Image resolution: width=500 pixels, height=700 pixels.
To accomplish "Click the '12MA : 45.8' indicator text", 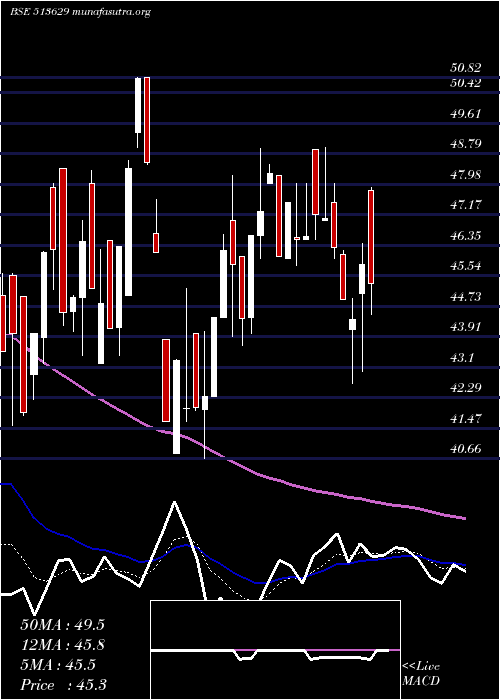I will tap(62, 645).
